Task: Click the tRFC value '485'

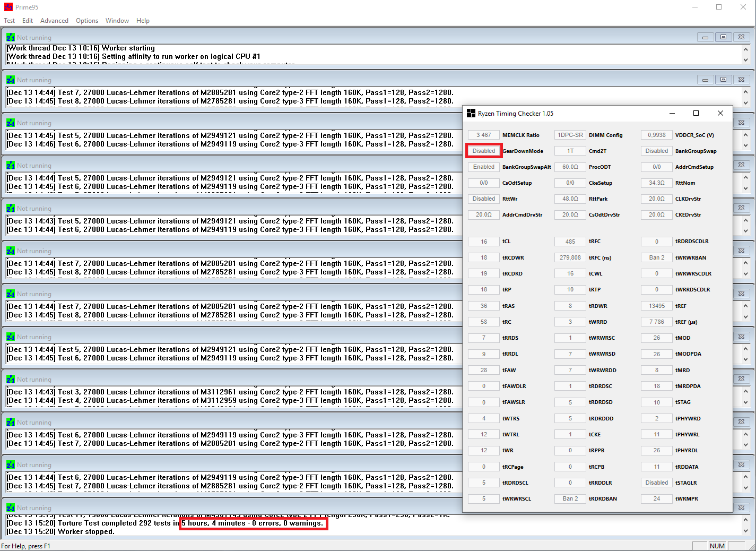Action: tap(570, 242)
